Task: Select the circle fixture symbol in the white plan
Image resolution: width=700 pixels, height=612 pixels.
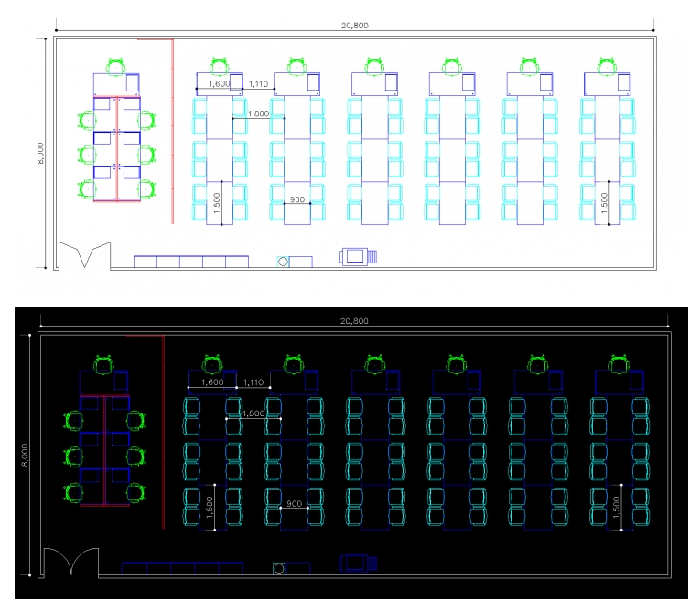Action: tap(283, 262)
